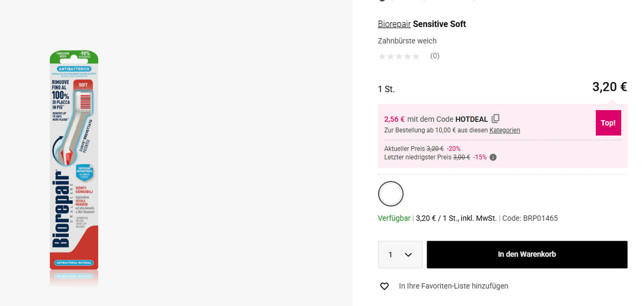Click the HOTDEAL promo code text
The image size is (644, 306).
click(x=472, y=119)
